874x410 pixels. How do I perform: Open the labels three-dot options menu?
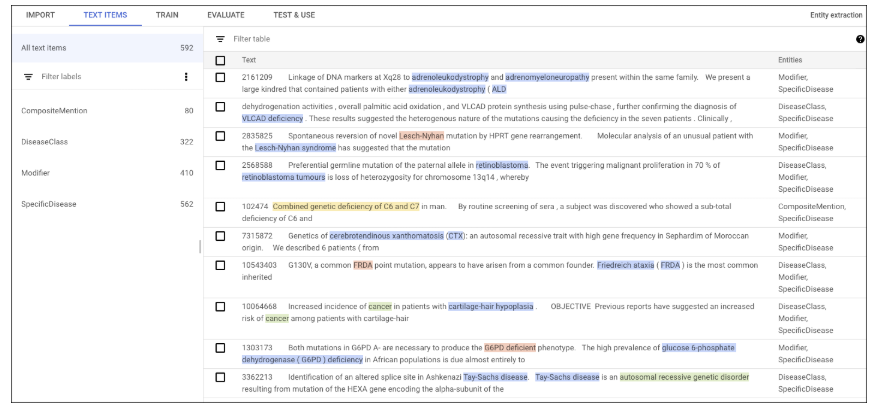click(x=186, y=77)
